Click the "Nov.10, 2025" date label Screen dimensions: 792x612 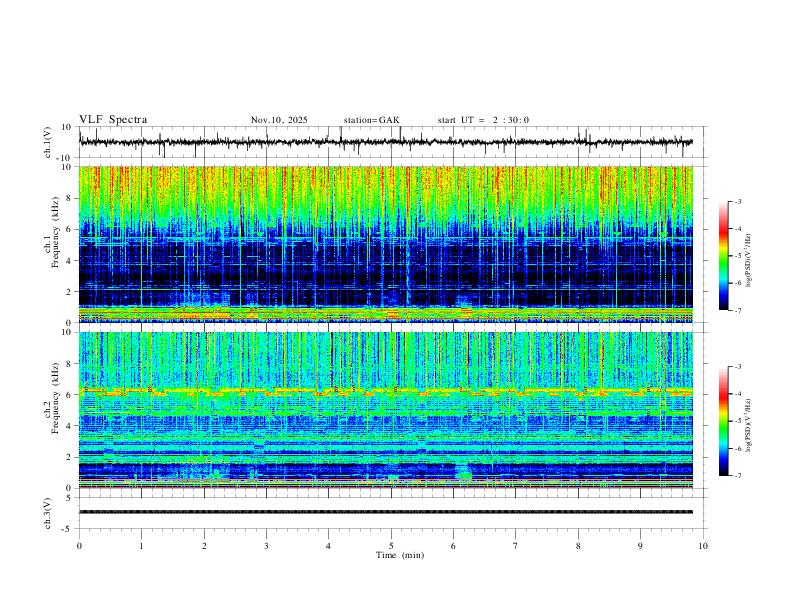click(279, 120)
